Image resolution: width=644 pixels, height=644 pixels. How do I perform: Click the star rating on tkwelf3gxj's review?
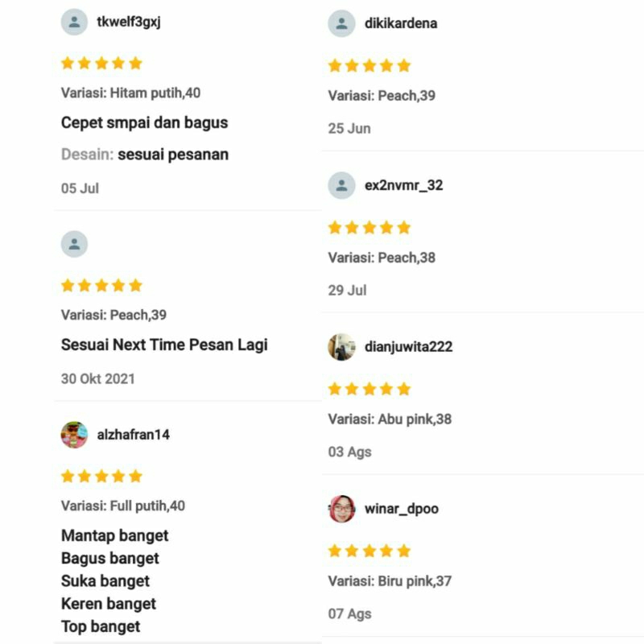point(101,63)
